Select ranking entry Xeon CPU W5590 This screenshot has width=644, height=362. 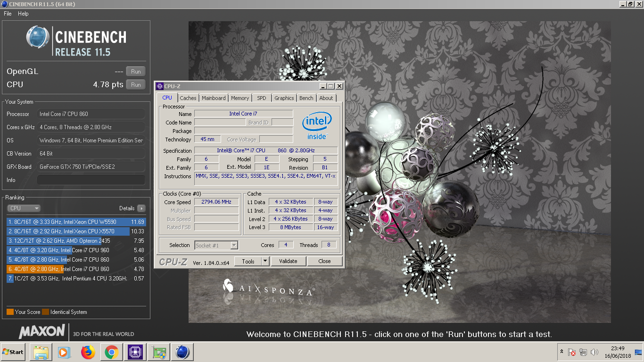[x=76, y=222]
